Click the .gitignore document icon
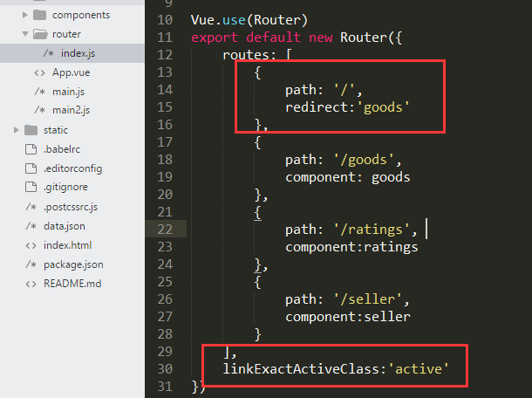The width and height of the screenshot is (532, 398). tap(31, 187)
